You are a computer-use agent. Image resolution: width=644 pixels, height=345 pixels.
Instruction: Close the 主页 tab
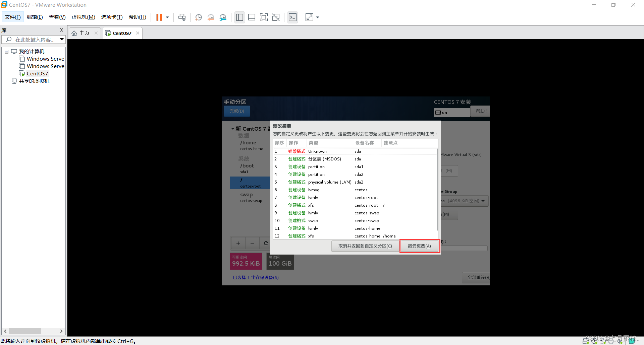(96, 33)
